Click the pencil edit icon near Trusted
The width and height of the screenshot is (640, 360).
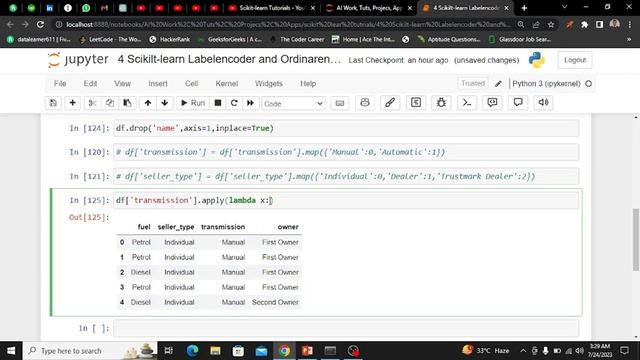coord(498,84)
